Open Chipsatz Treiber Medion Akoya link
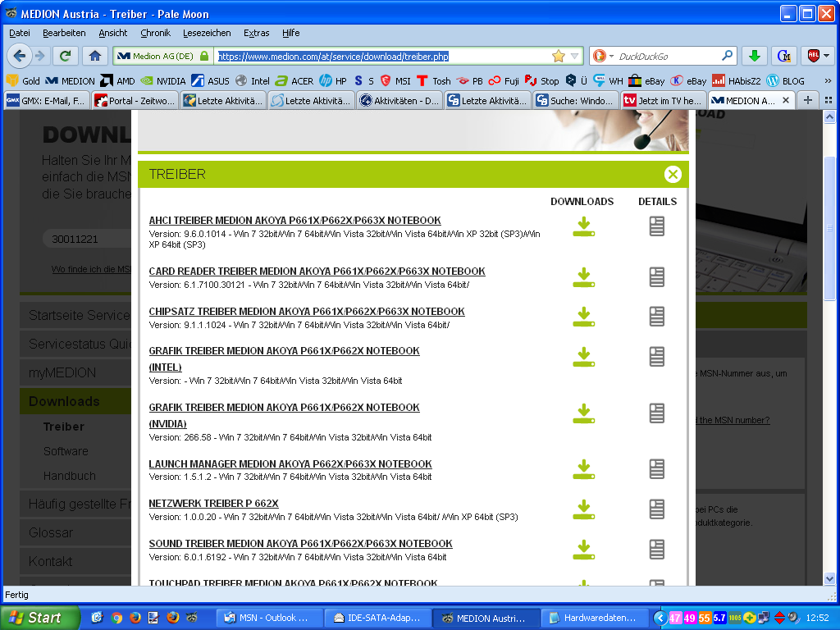 (x=307, y=311)
